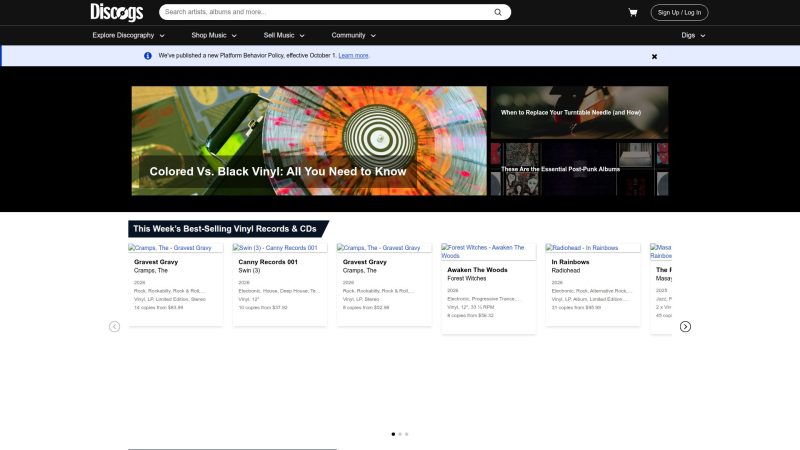Click the Swin (3) artist name
800x450 pixels.
[x=249, y=270]
